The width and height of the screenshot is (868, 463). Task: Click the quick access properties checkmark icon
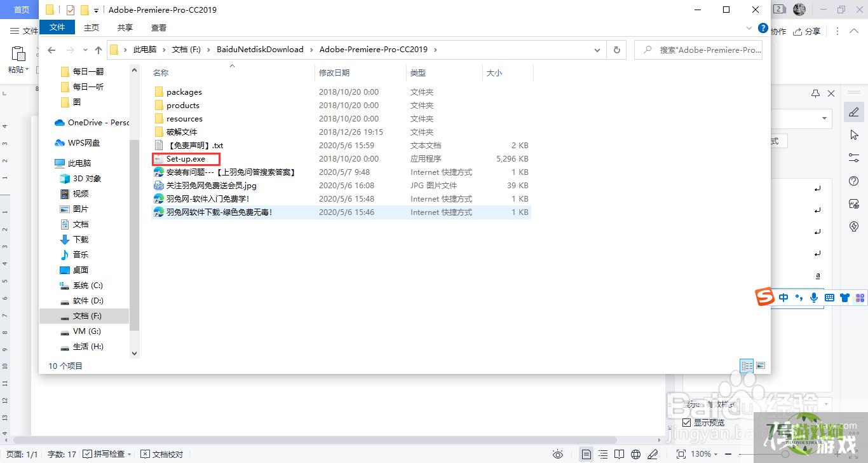pos(71,10)
